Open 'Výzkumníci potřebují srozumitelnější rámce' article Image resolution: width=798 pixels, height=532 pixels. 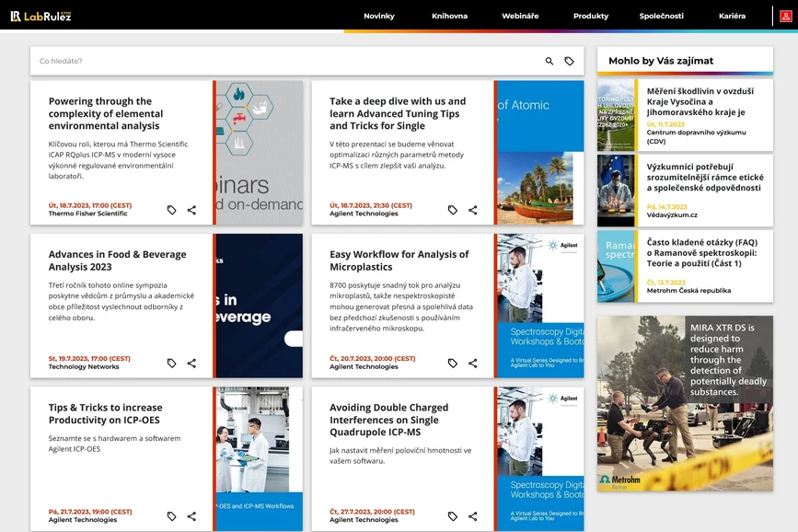tap(705, 177)
